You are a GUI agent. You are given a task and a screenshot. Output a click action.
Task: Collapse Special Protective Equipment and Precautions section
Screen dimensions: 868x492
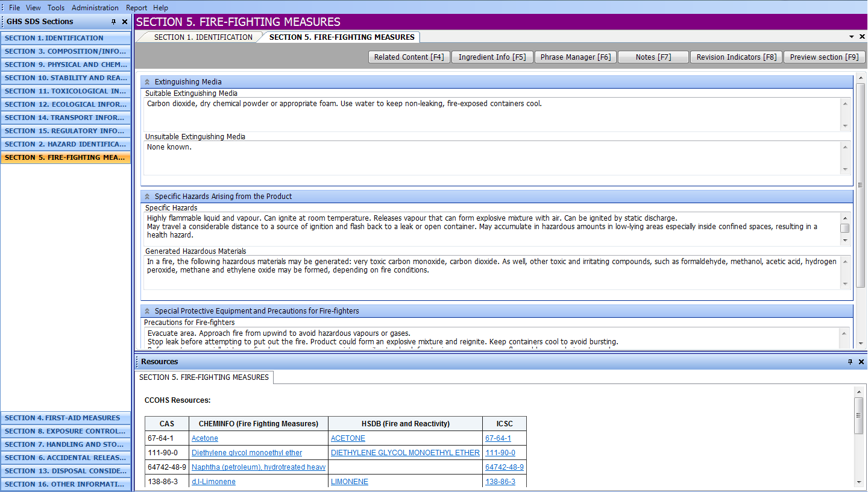point(147,311)
